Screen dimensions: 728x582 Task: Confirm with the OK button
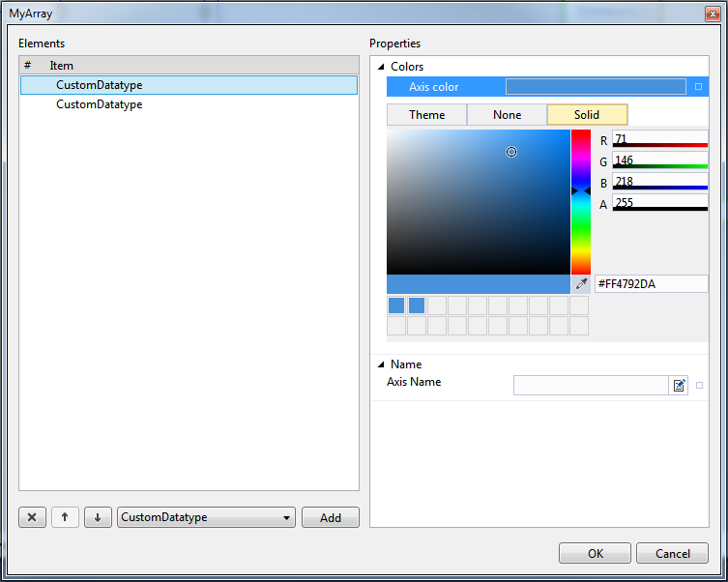(595, 553)
